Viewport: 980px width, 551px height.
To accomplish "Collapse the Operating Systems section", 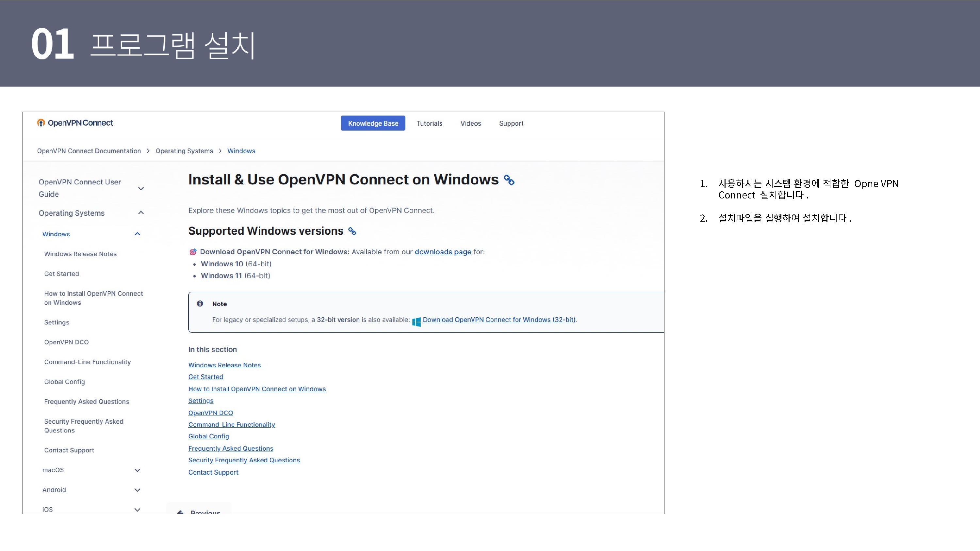I will click(141, 213).
